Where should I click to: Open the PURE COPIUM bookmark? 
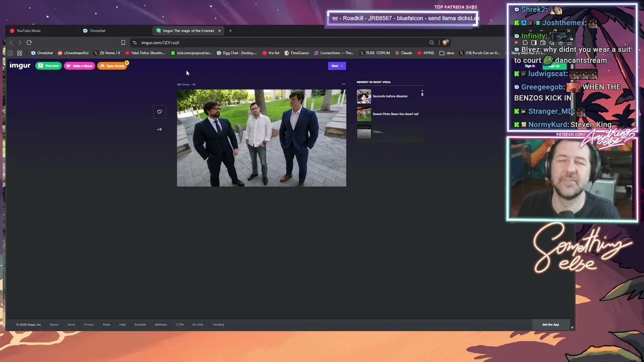(374, 53)
